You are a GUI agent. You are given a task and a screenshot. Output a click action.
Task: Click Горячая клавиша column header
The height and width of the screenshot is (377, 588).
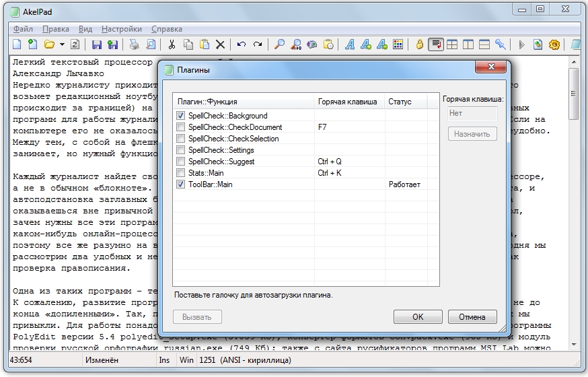click(x=349, y=101)
